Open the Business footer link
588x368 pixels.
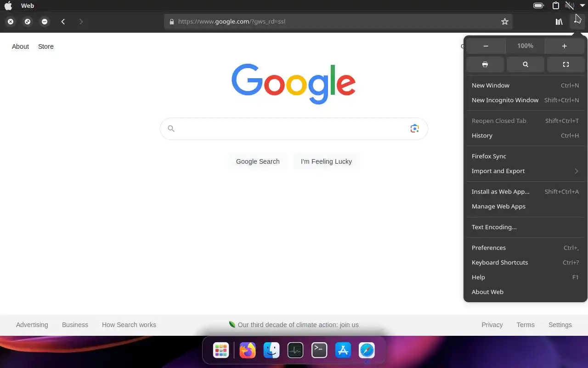coord(75,325)
